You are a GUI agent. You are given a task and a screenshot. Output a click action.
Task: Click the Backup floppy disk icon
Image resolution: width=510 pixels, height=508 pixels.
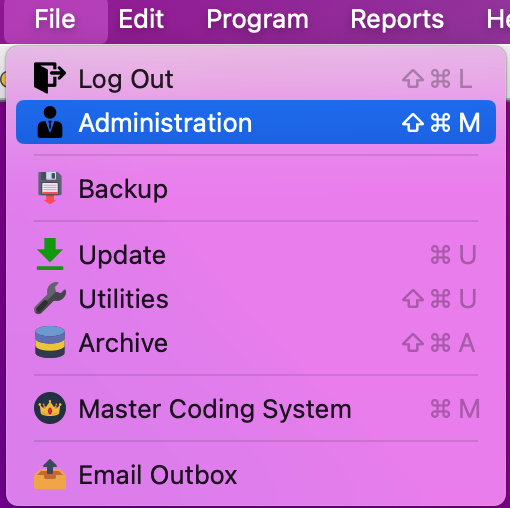coord(50,188)
